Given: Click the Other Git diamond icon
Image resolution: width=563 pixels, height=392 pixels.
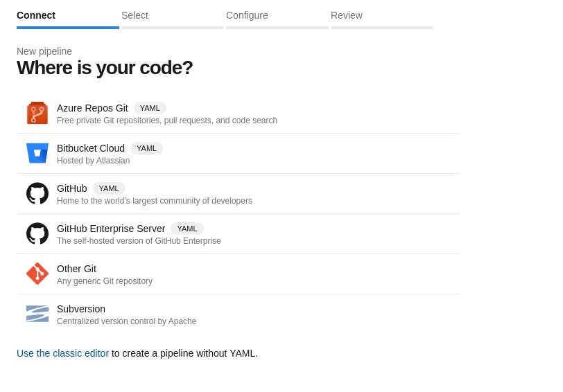Looking at the screenshot, I should pos(37,274).
